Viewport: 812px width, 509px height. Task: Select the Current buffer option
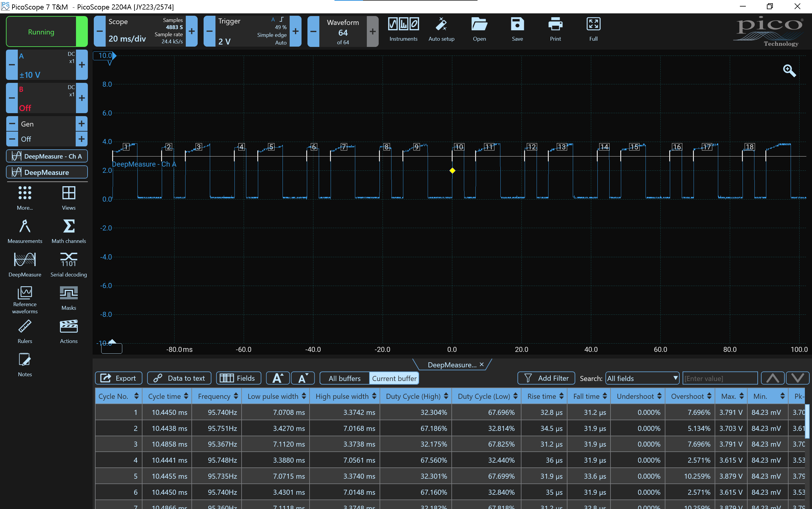(x=394, y=378)
